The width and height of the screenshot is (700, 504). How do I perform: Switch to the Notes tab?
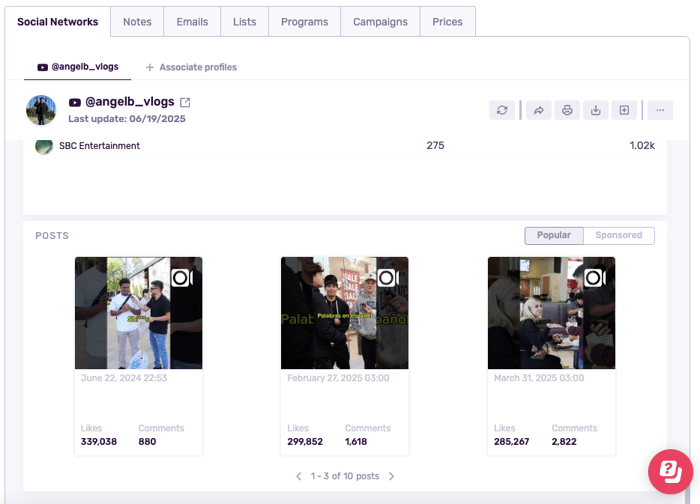point(137,22)
